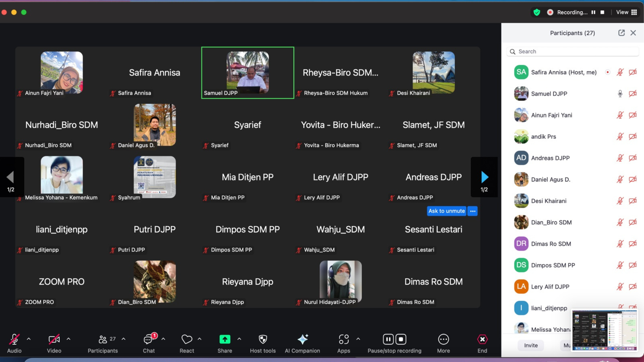This screenshot has width=644, height=362.
Task: Select Daniel Agus D. video tile
Action: tap(155, 125)
